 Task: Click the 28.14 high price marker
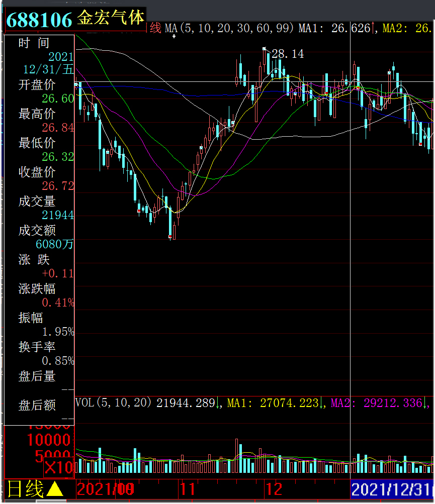(288, 54)
